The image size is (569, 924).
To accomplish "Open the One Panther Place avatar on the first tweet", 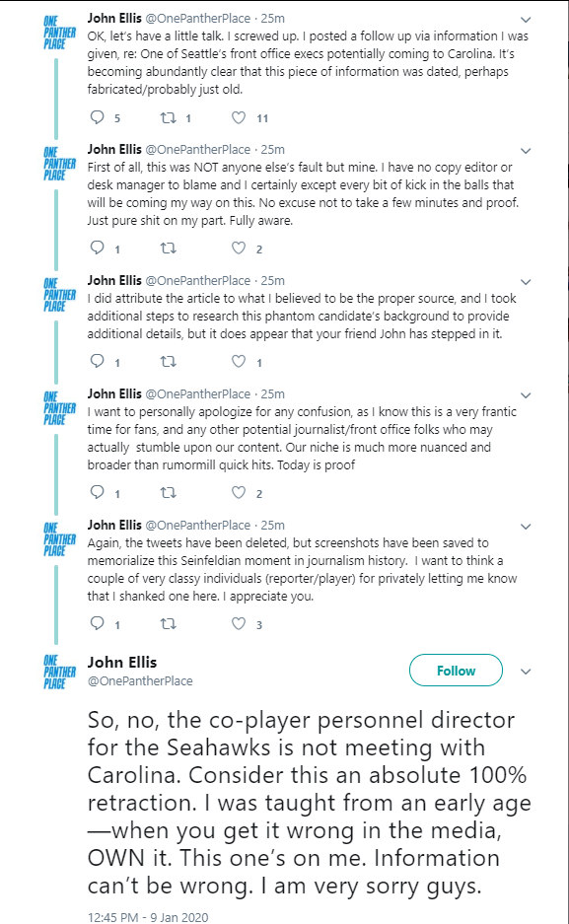I will [x=59, y=32].
